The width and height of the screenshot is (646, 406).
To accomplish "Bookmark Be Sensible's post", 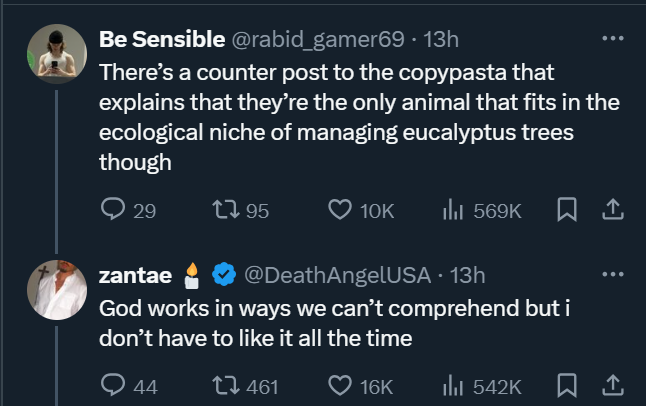I will pos(565,210).
